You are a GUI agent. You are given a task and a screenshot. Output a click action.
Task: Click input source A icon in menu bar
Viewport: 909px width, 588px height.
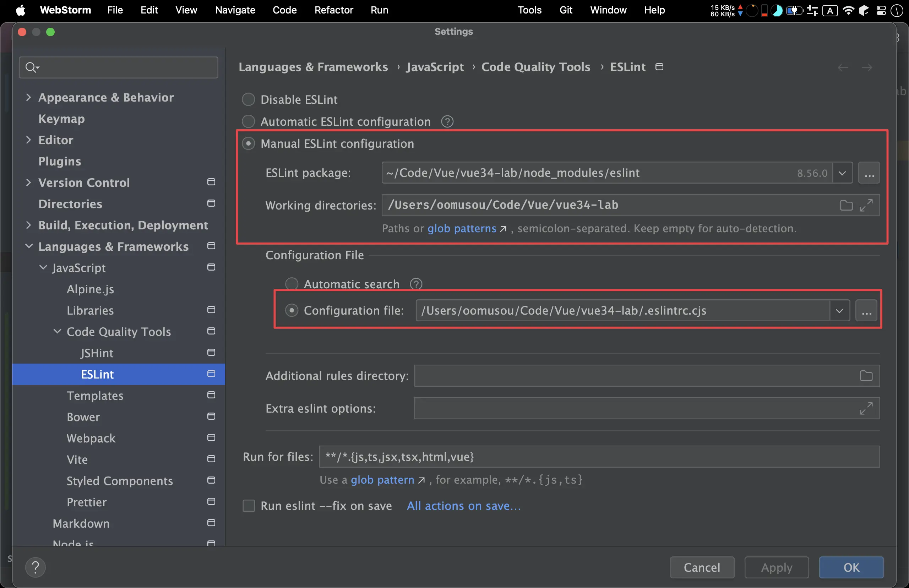[x=829, y=10]
